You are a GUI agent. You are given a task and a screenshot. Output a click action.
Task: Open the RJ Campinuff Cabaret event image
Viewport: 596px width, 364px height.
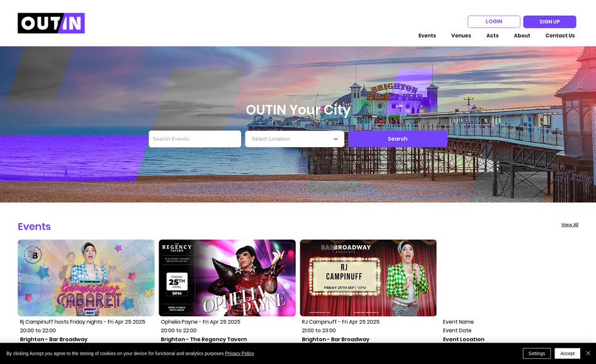click(x=86, y=277)
